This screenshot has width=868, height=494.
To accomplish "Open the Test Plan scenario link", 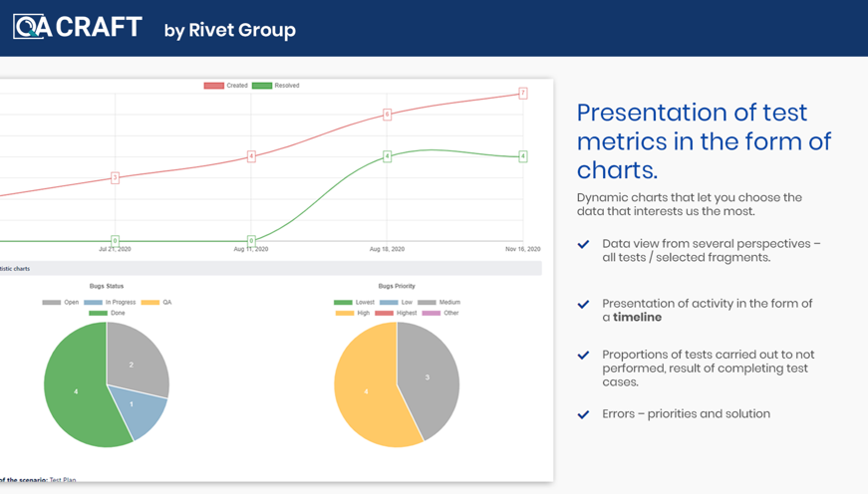I will pos(62,480).
